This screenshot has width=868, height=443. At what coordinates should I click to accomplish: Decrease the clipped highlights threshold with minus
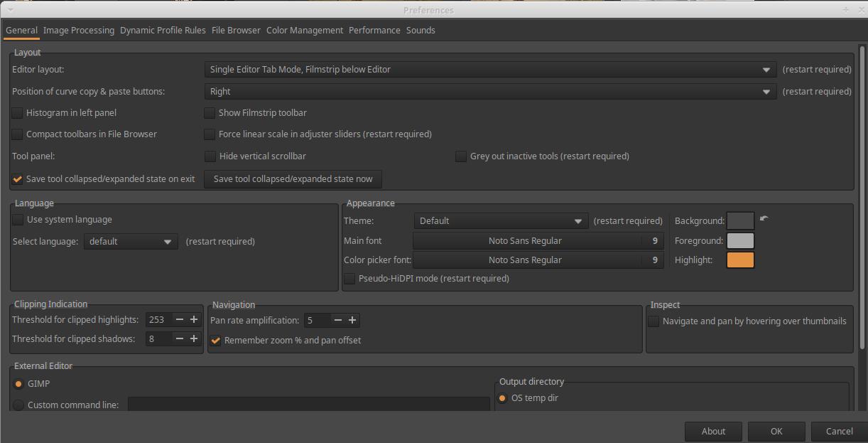[179, 320]
